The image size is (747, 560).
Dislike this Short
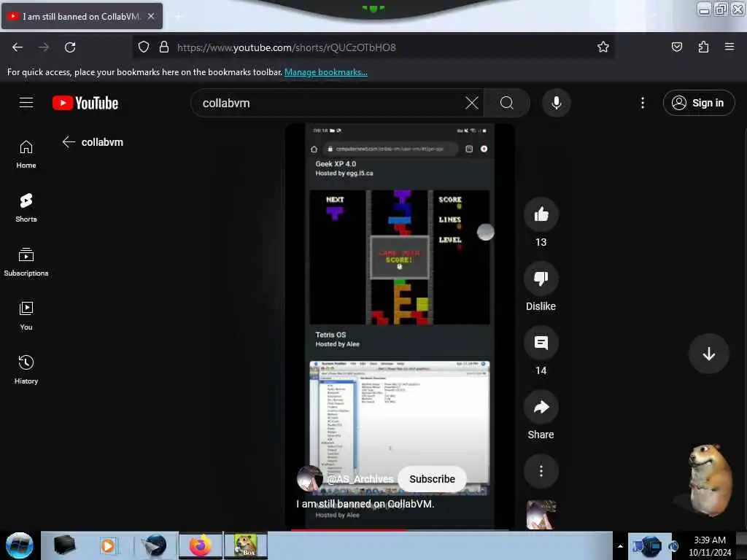point(541,279)
